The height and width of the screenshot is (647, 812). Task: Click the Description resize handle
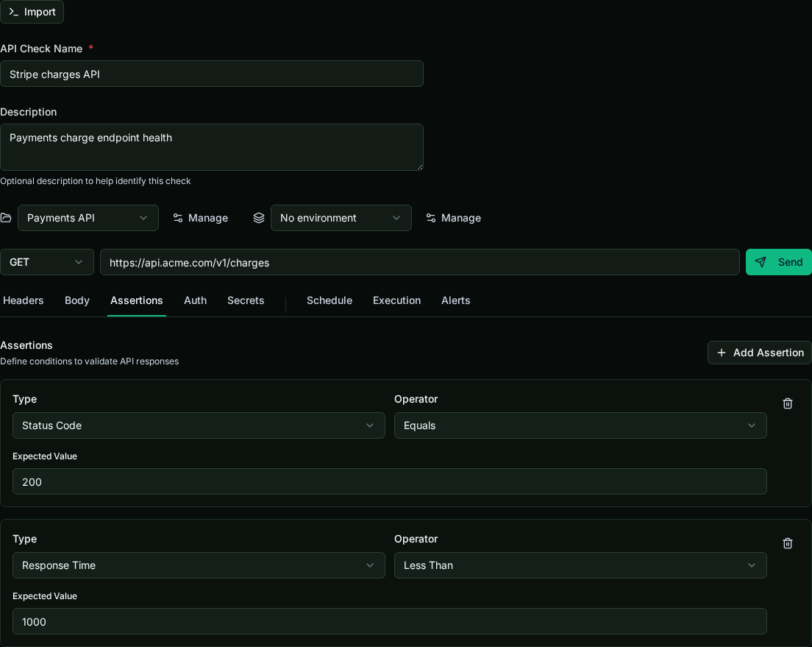point(420,167)
